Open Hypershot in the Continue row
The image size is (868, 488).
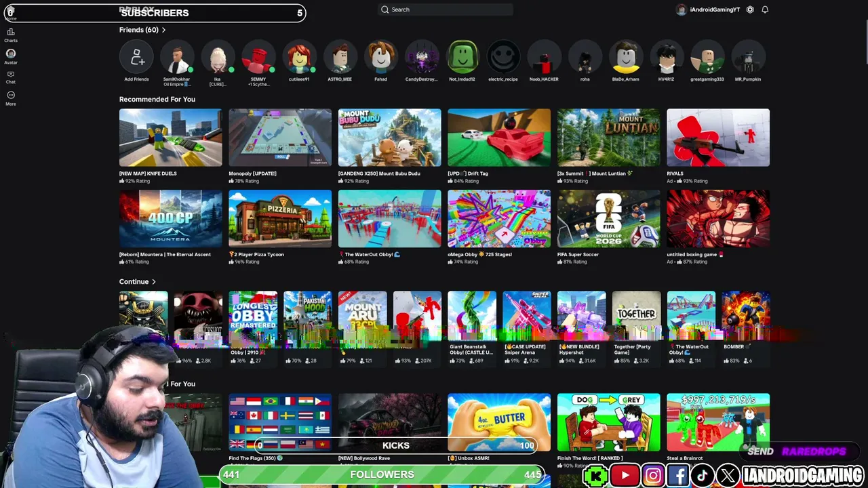coord(582,315)
